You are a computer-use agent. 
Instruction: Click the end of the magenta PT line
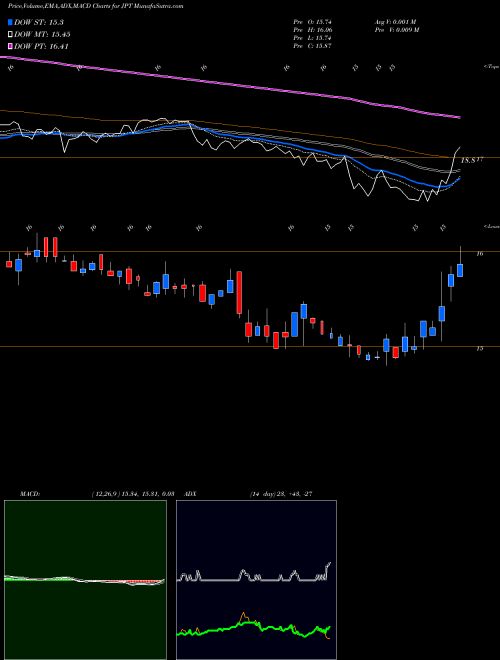tap(459, 117)
